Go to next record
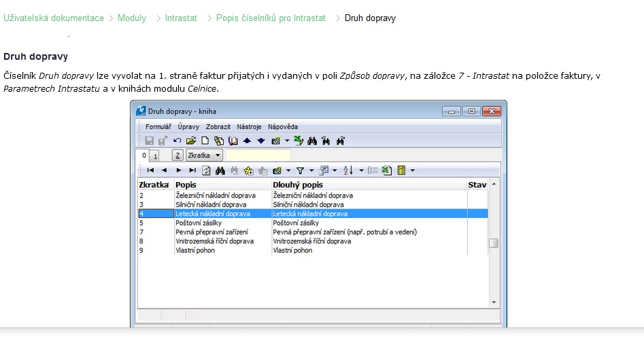This screenshot has height=339, width=644. pos(179,171)
